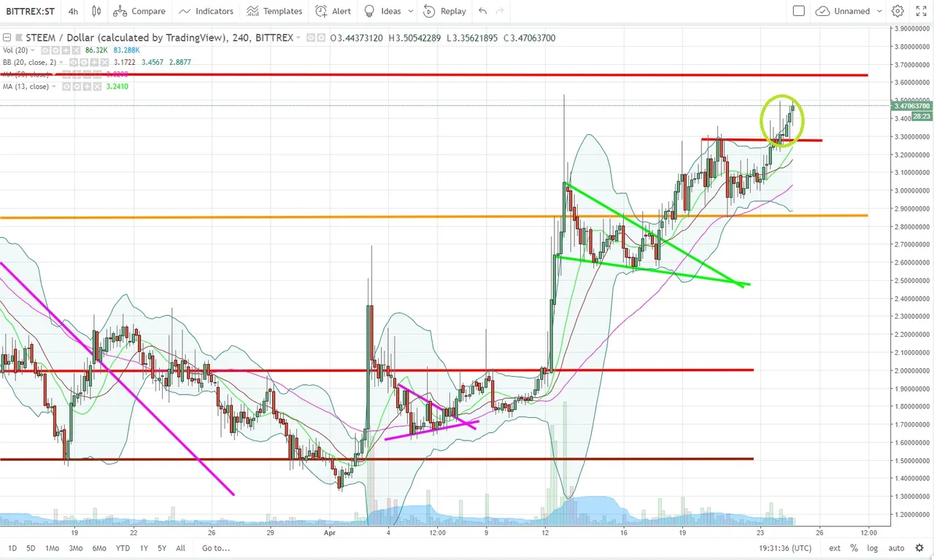Viewport: 934px width, 560px height.
Task: Open the 4h interval dropdown
Action: (73, 11)
